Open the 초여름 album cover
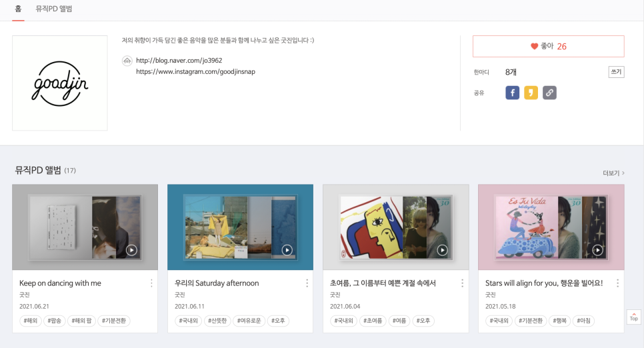 (396, 227)
